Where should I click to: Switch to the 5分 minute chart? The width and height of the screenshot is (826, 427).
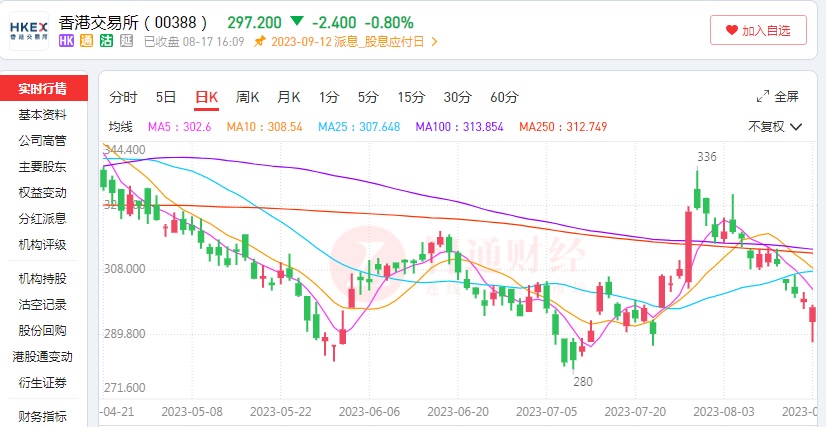coord(368,97)
